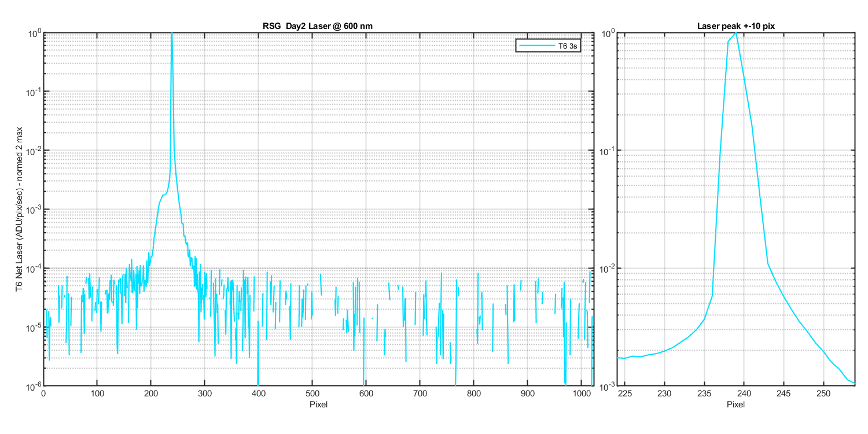Click y-axis tick '10^-2' on the right plot
The height and width of the screenshot is (434, 868).
[607, 268]
